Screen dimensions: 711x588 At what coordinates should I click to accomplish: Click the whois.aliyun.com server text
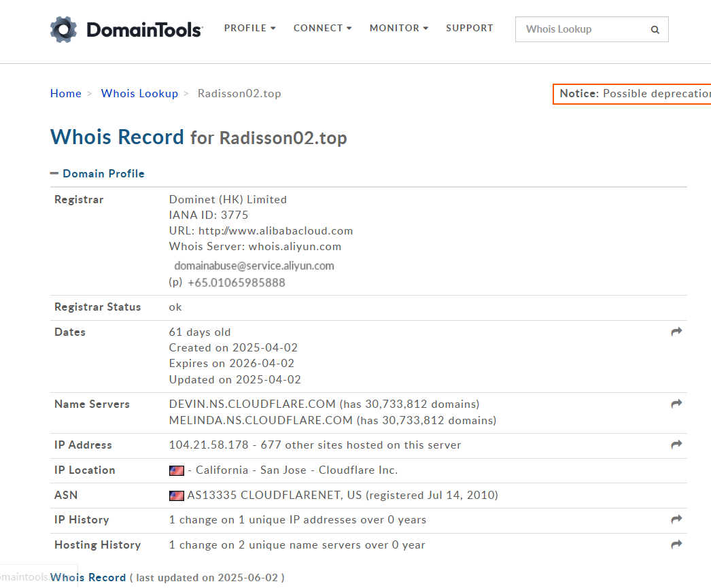295,247
